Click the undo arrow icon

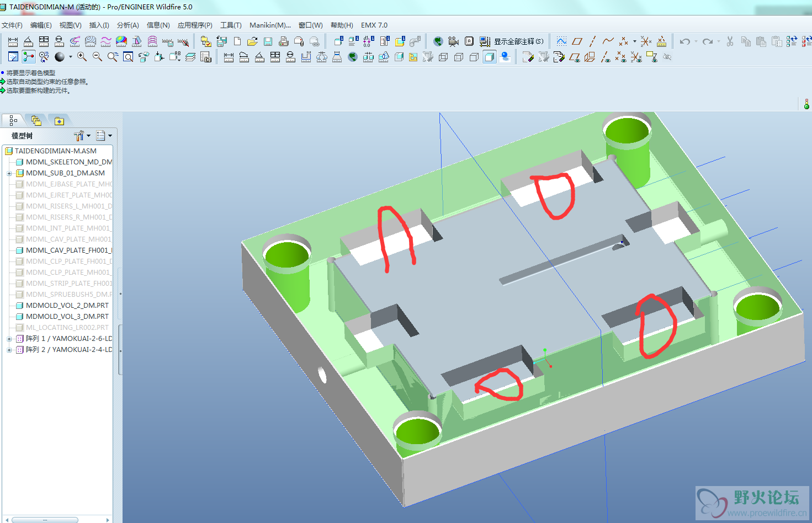coord(685,41)
